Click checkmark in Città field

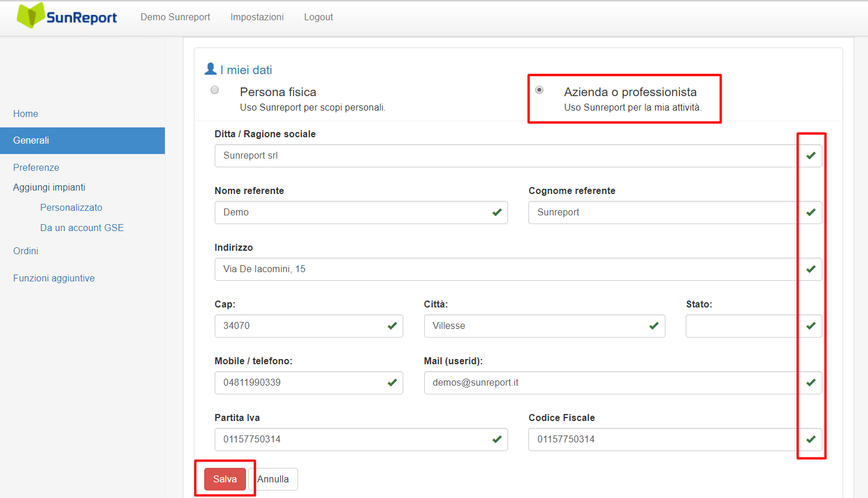coord(654,325)
